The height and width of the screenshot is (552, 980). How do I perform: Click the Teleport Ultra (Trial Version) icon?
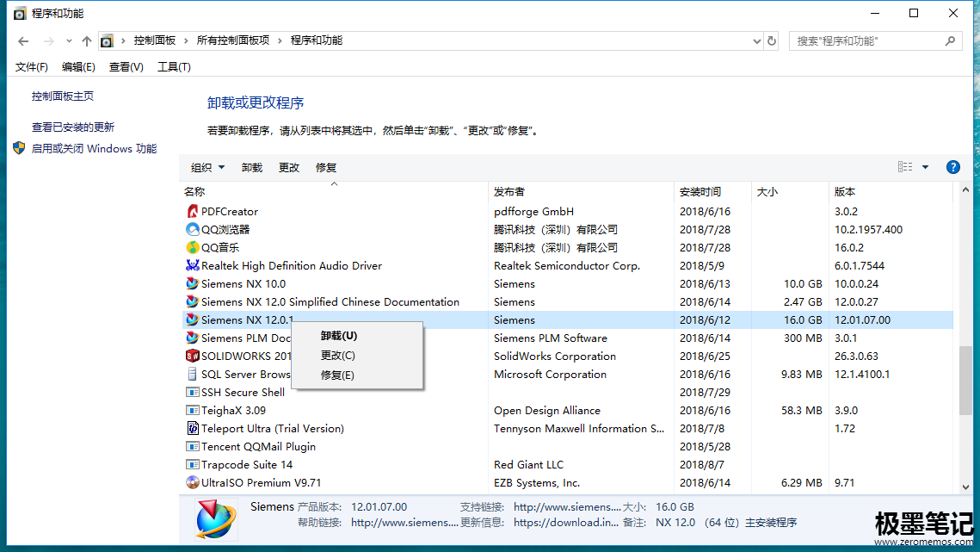[193, 429]
